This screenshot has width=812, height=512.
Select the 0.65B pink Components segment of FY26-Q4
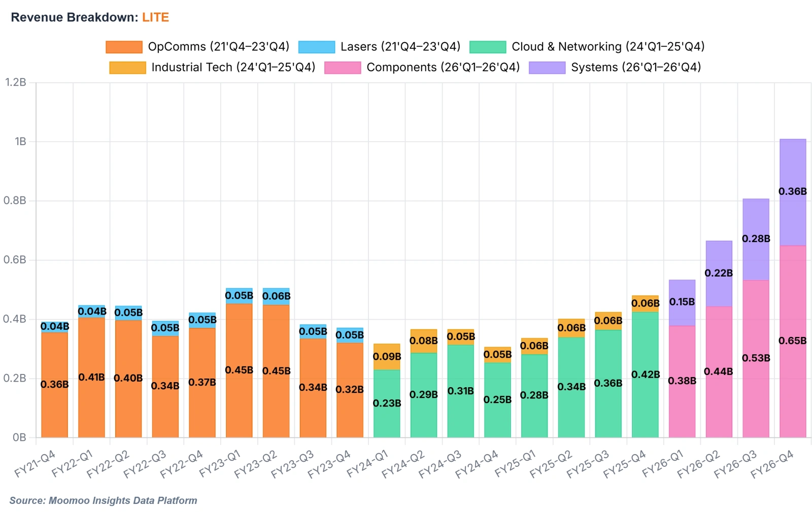coord(793,342)
